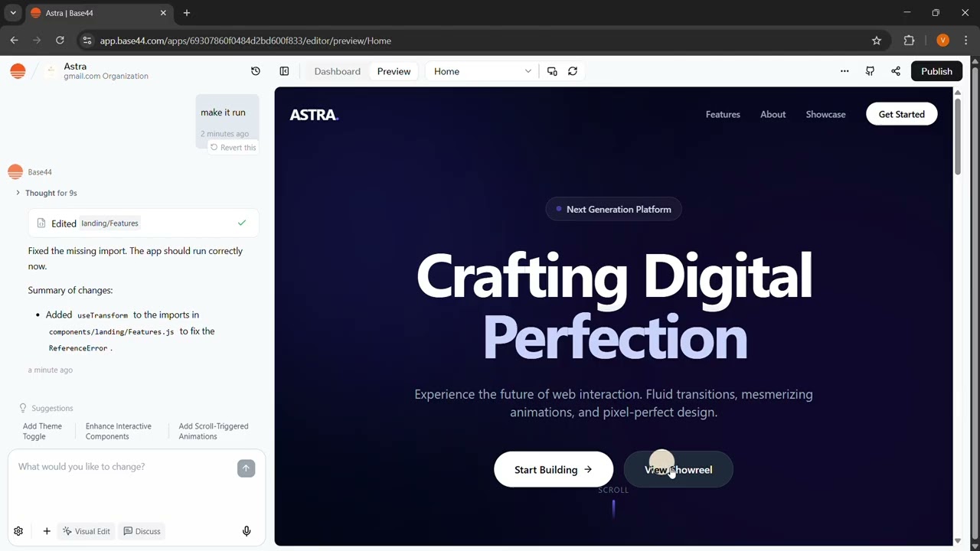Switch to Discuss mode

coord(142,531)
